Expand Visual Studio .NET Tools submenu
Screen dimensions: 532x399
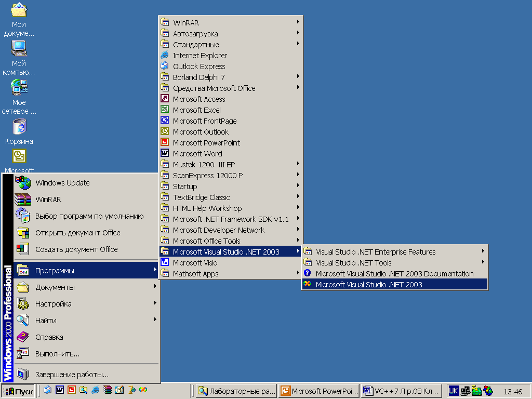395,262
